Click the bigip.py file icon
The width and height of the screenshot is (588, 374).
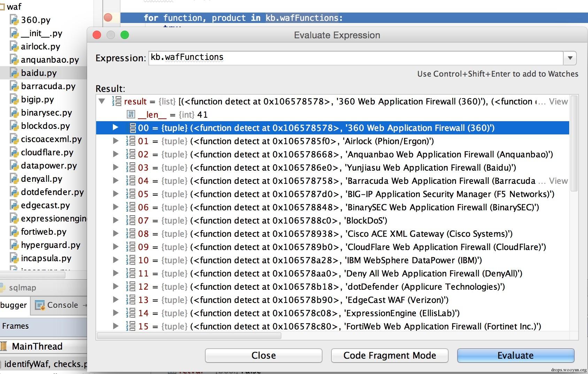(x=14, y=99)
